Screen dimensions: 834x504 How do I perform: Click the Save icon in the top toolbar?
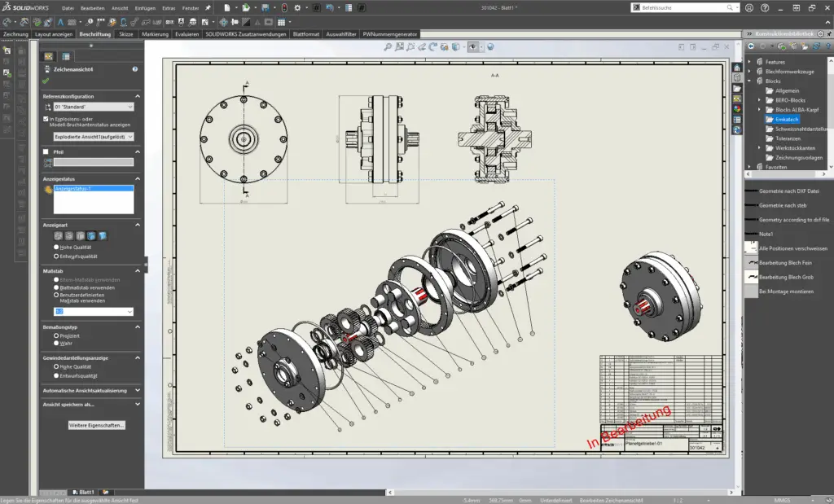coord(266,8)
